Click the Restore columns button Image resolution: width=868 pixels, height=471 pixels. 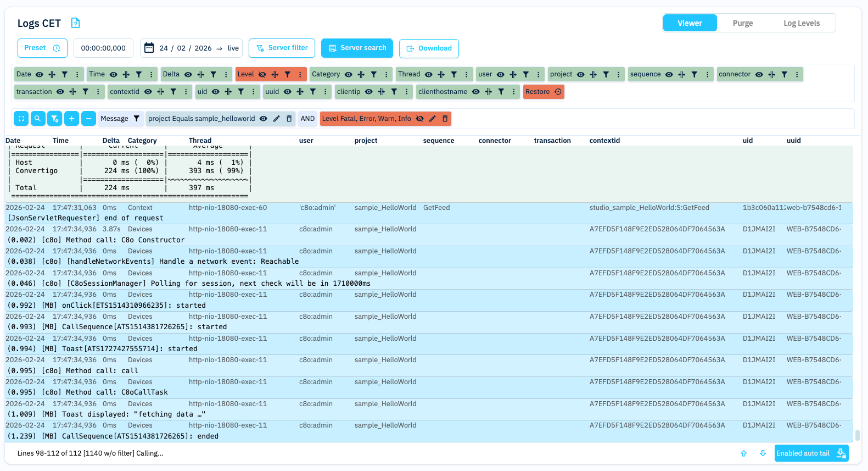click(x=543, y=92)
